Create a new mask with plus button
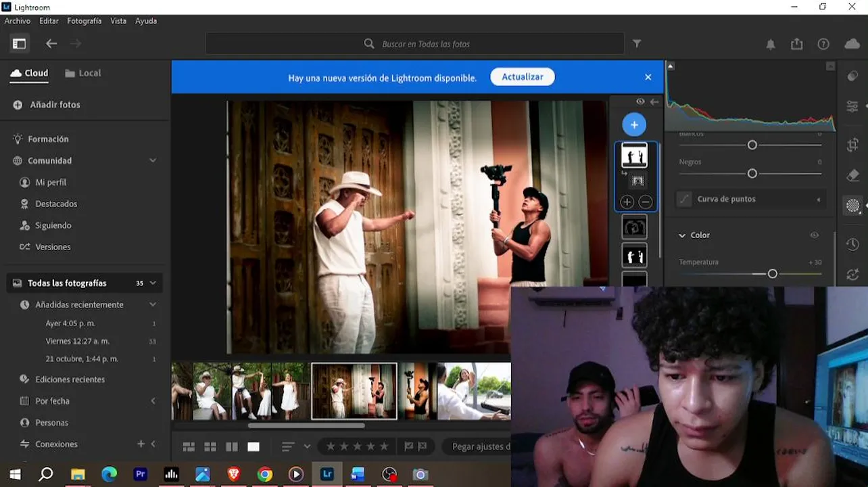Viewport: 868px width, 487px height. click(634, 124)
